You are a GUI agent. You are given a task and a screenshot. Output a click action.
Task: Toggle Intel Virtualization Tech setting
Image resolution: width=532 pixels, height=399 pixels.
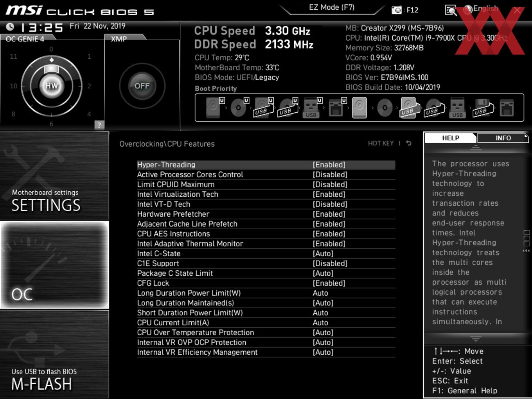pos(266,194)
